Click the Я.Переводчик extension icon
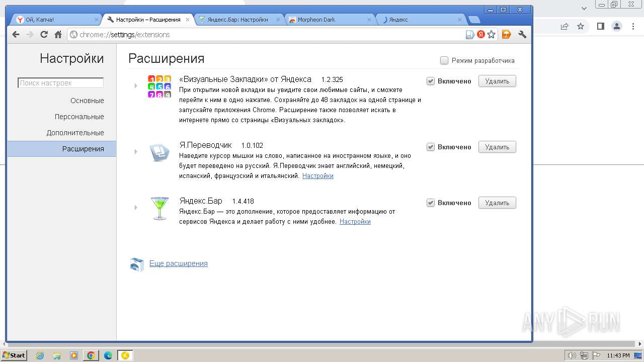Viewport: 644px width, 362px height. (159, 152)
